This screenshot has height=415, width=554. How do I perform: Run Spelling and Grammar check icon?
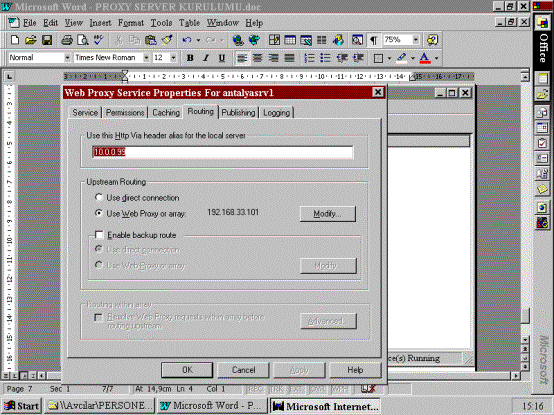[x=99, y=40]
